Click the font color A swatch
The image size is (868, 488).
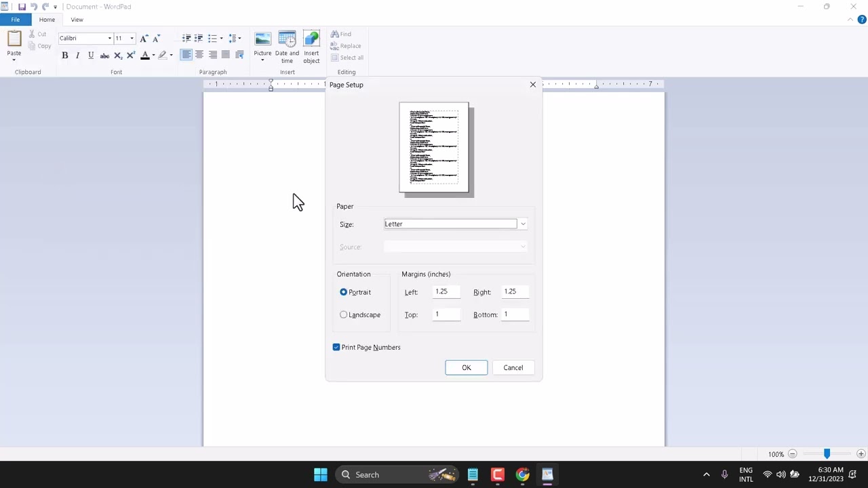click(x=144, y=56)
